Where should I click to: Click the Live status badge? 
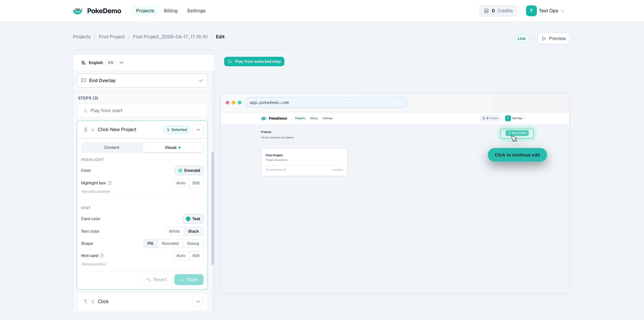(x=521, y=39)
